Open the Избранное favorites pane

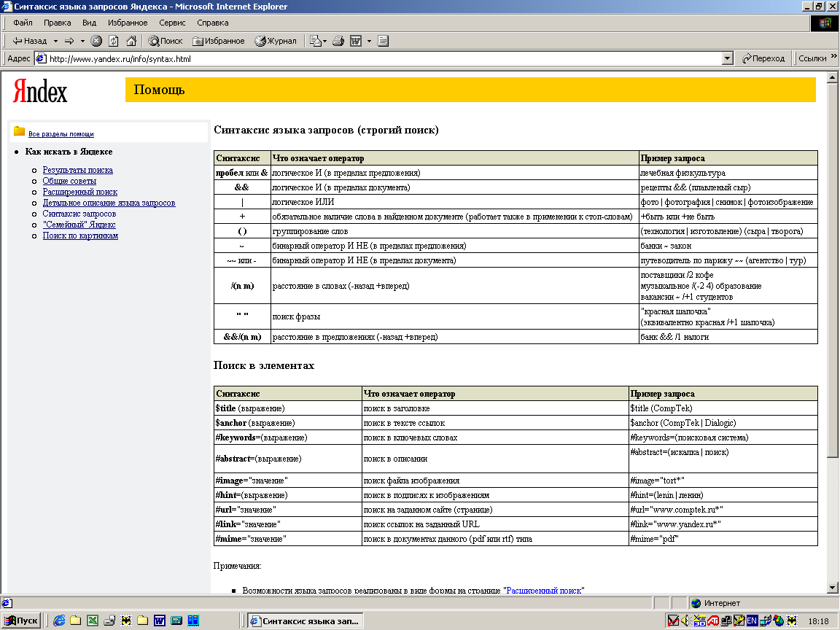[219, 41]
